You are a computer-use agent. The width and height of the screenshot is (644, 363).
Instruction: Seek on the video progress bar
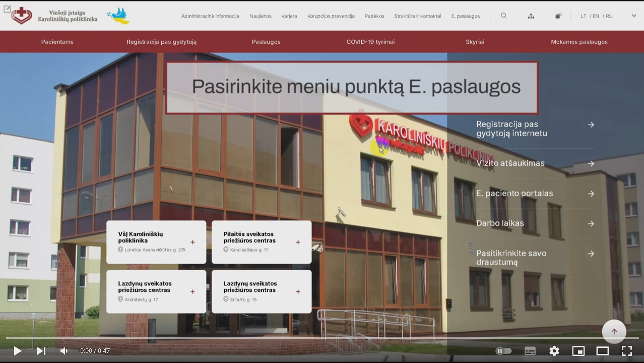pos(322,338)
